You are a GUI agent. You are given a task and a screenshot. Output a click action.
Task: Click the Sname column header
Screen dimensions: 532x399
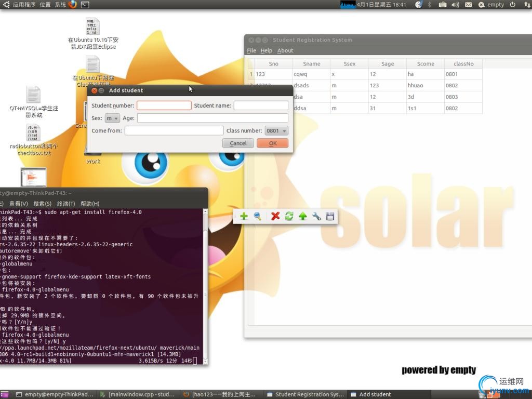(x=312, y=64)
